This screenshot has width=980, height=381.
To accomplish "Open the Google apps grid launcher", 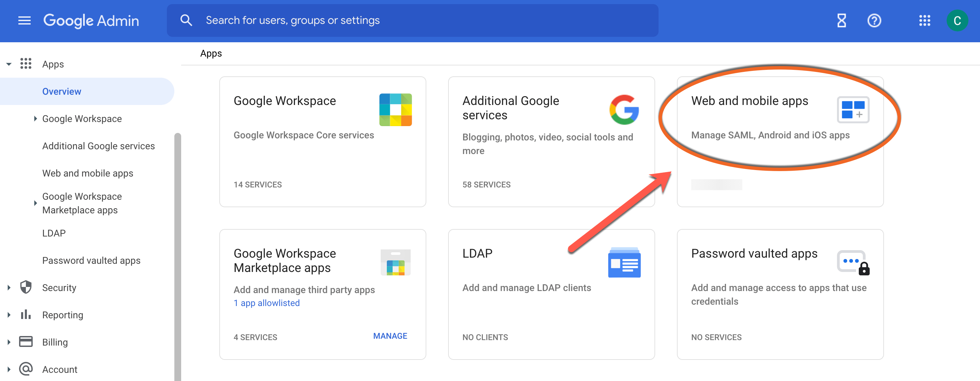I will (x=924, y=20).
